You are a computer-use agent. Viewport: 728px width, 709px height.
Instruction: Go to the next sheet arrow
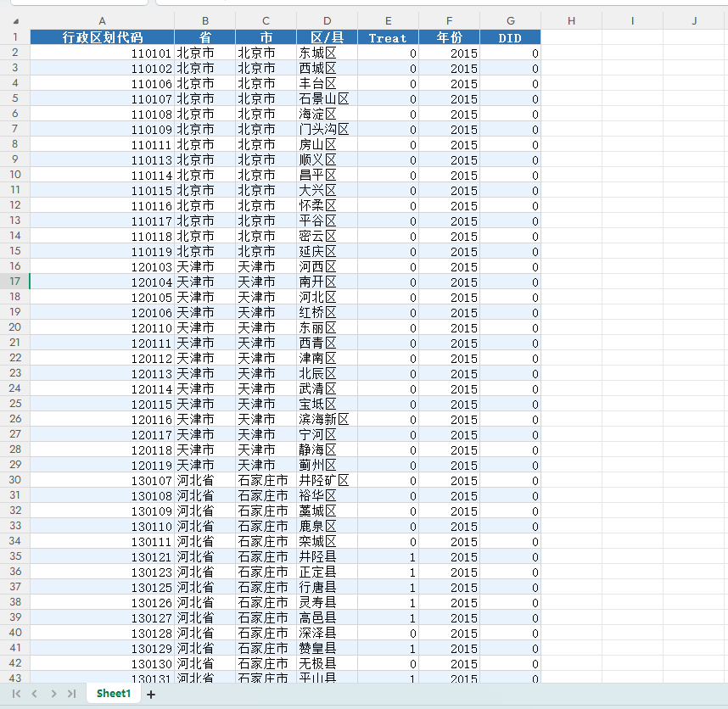53,694
